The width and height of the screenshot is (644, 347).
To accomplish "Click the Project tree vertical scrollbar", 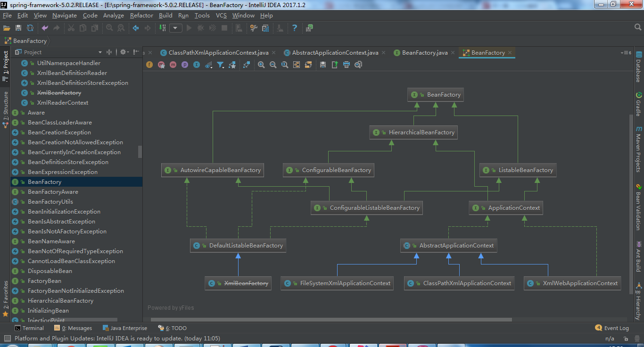I will coord(140,151).
